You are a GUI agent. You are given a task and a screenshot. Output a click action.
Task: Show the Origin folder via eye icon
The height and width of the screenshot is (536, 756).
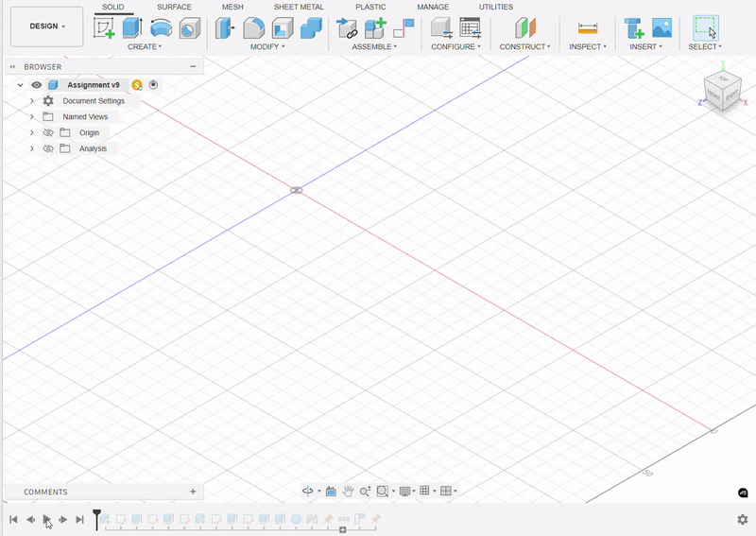pos(48,133)
